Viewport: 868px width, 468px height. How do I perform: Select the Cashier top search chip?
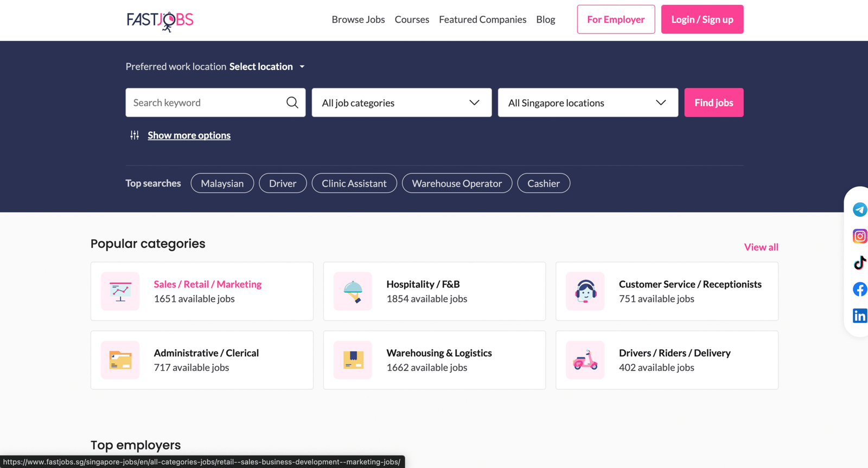tap(544, 183)
